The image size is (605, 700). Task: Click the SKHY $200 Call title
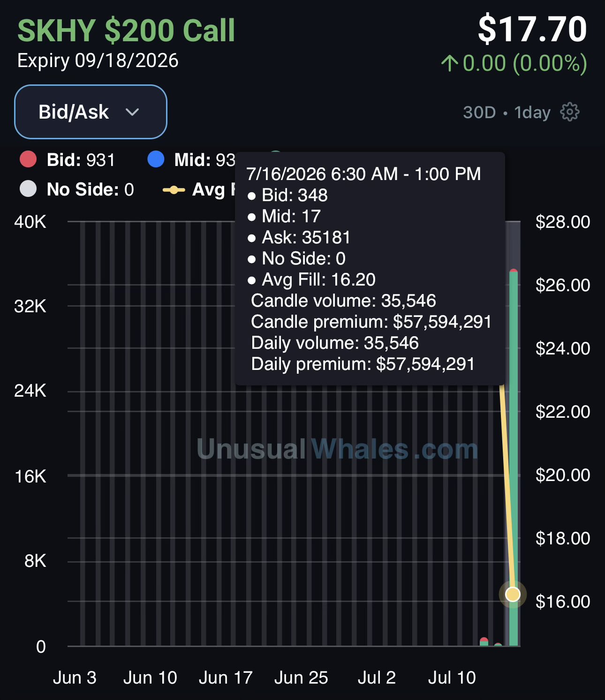[126, 30]
